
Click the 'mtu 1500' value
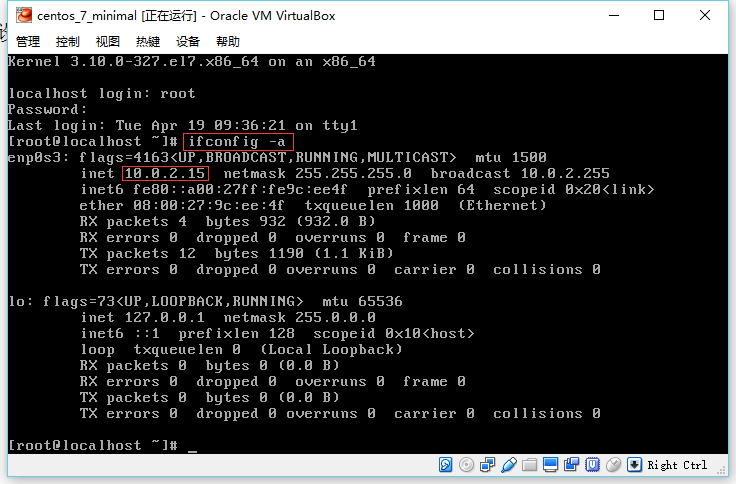point(511,157)
